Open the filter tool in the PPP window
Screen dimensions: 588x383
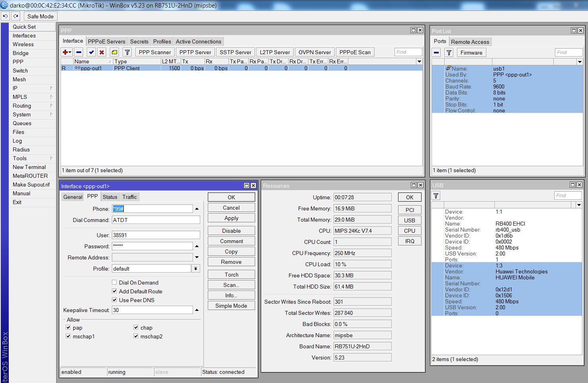(x=127, y=52)
